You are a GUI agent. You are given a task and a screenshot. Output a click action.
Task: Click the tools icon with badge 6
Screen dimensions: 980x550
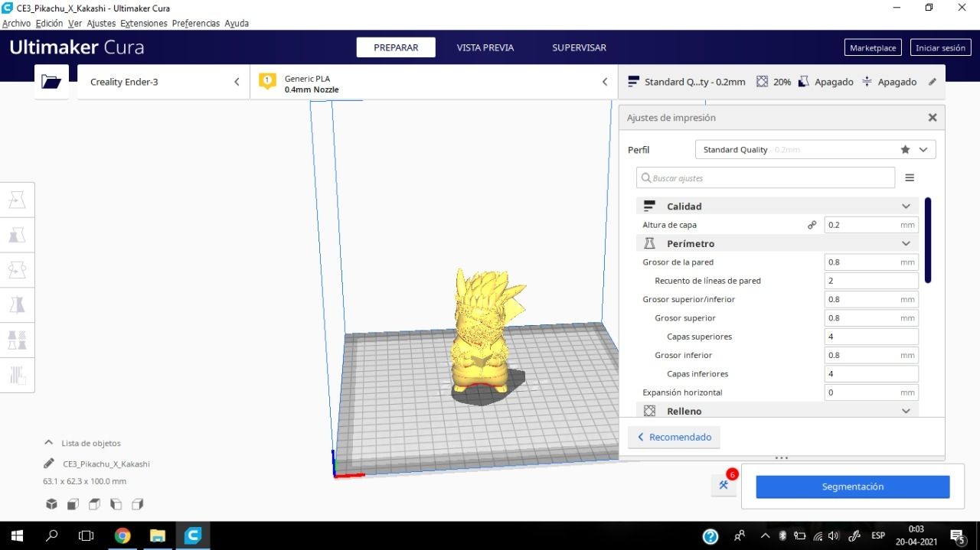click(724, 485)
